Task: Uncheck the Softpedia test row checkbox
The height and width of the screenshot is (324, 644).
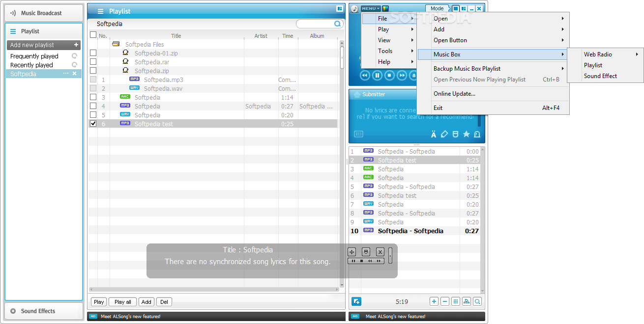Action: tap(93, 124)
